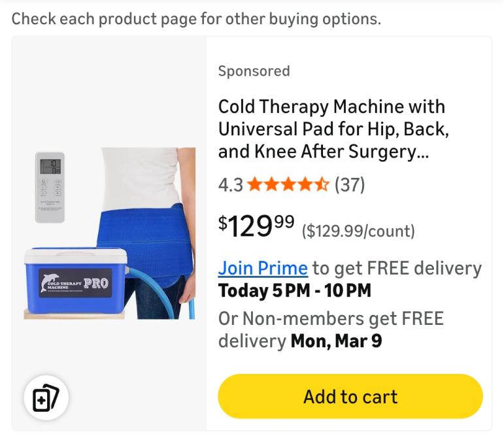Viewport: 504px width, 436px height.
Task: Open the Cold Therapy Machine product title
Action: tap(333, 129)
